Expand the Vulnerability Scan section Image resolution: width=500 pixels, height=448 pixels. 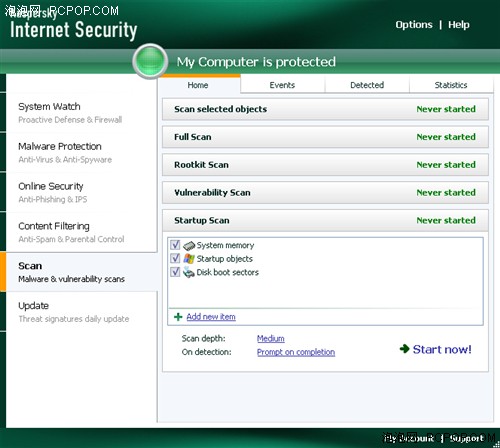point(325,192)
